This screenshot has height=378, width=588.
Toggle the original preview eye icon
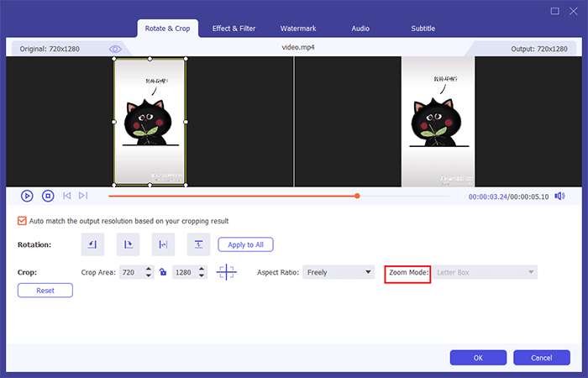115,49
